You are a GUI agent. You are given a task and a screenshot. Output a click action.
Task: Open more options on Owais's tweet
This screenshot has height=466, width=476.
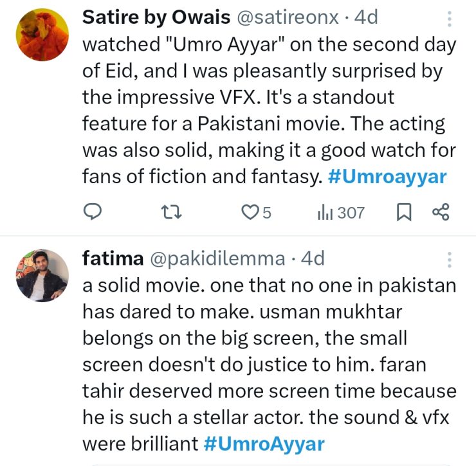(450, 19)
